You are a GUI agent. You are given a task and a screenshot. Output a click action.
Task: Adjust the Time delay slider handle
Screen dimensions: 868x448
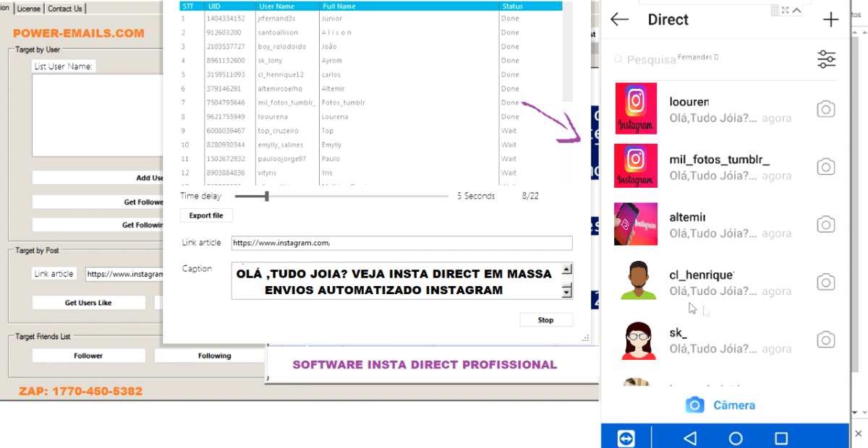(x=267, y=196)
